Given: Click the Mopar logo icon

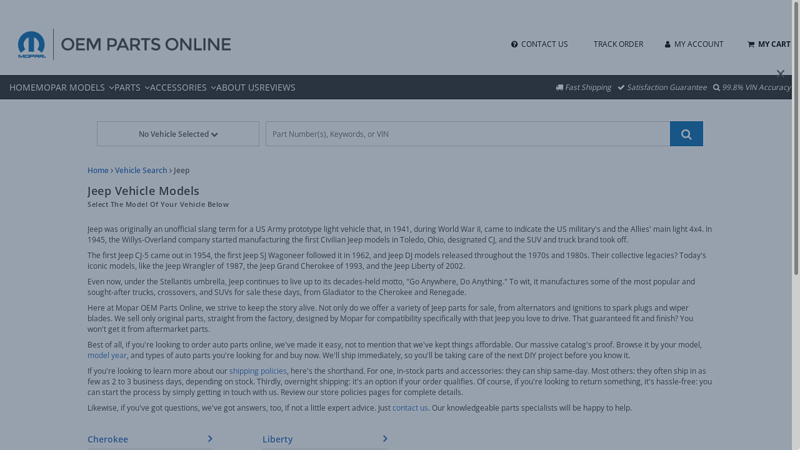Looking at the screenshot, I should (x=31, y=44).
